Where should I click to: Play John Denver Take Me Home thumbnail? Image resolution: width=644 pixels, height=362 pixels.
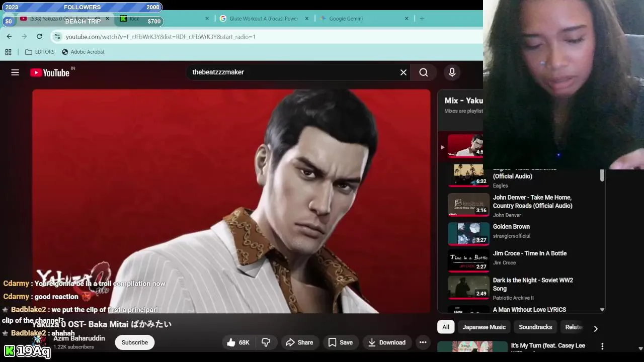[468, 205]
